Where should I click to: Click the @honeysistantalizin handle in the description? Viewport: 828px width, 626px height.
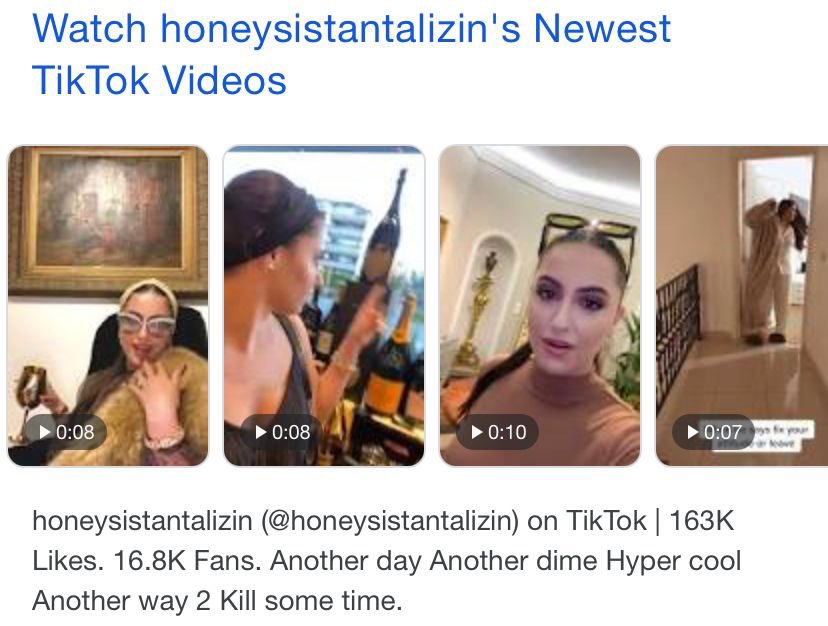(x=390, y=520)
